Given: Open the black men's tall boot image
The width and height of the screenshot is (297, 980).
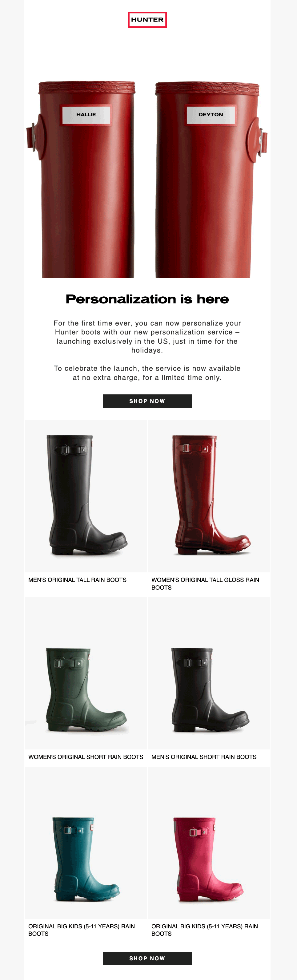Looking at the screenshot, I should 86,496.
